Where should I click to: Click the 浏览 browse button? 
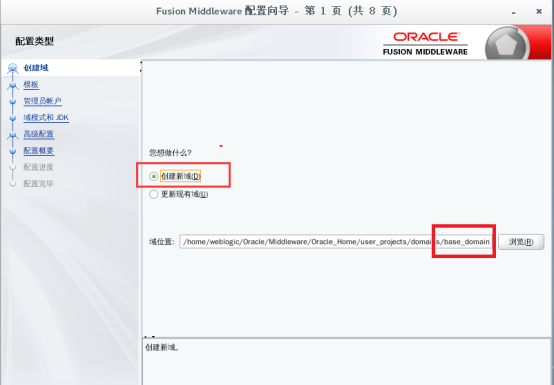pyautogui.click(x=521, y=242)
